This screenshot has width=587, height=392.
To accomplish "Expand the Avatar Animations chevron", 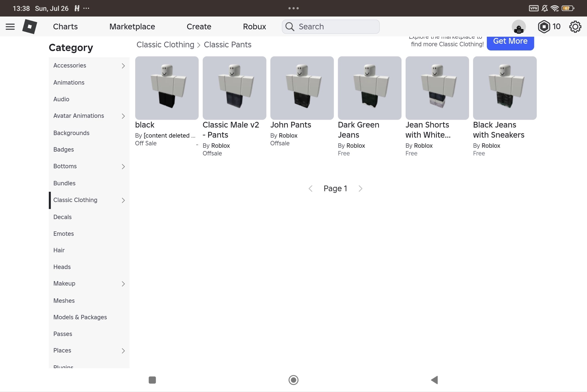I will 123,116.
